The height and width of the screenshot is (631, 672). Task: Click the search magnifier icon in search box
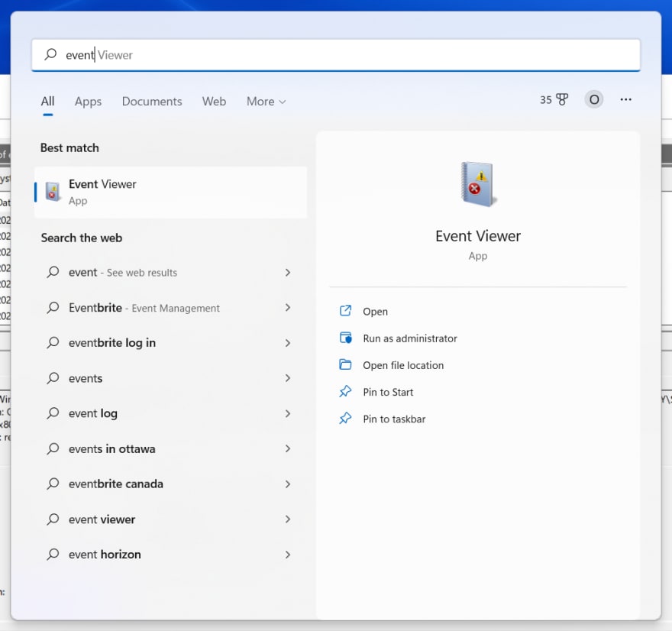tap(50, 54)
